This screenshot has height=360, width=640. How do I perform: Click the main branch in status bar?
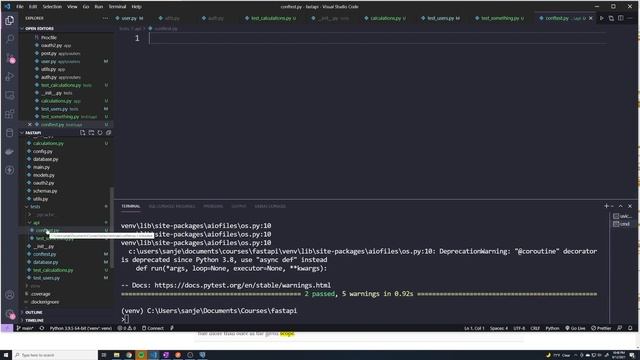click(x=25, y=328)
